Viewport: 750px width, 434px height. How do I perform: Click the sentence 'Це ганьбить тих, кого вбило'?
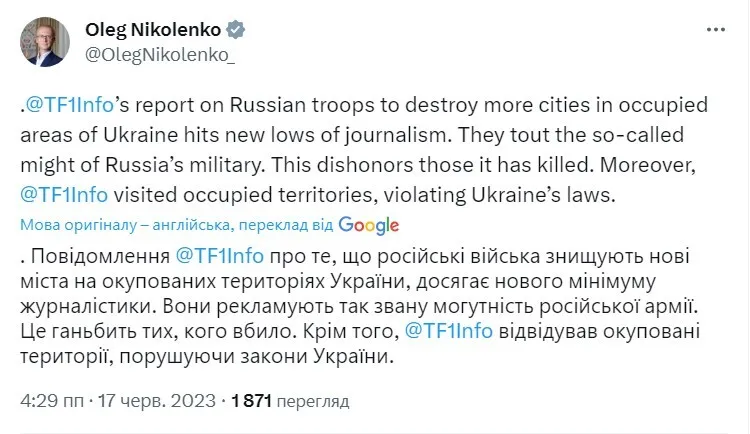(x=164, y=332)
